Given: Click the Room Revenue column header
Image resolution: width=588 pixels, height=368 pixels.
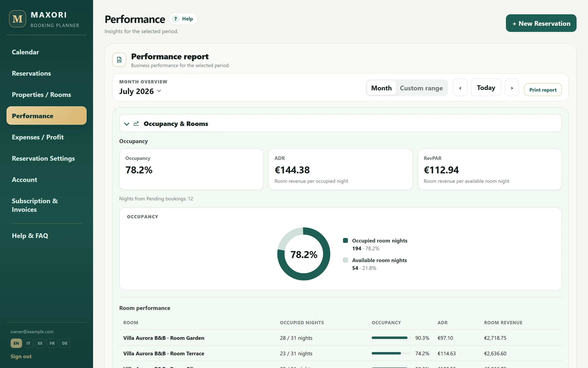Looking at the screenshot, I should [x=503, y=323].
